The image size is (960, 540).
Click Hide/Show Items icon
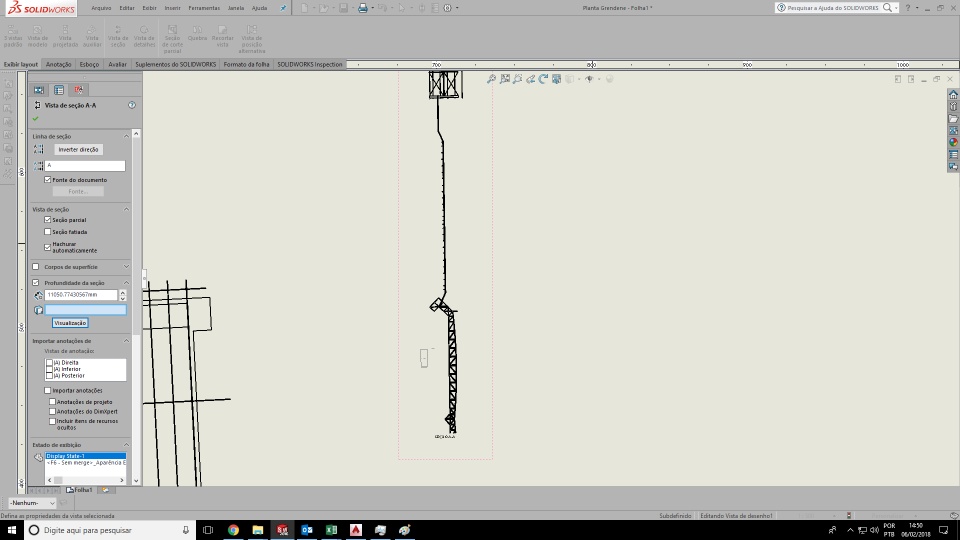click(x=589, y=79)
